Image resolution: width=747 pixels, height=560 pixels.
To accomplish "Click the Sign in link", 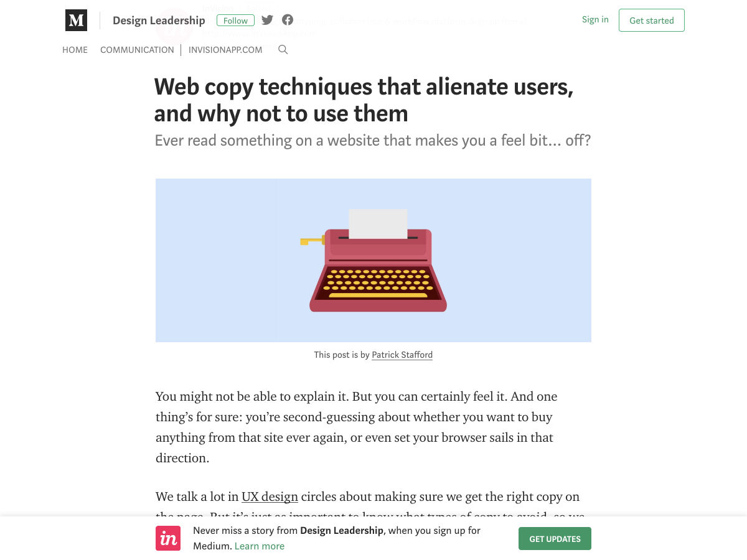I will [x=595, y=20].
